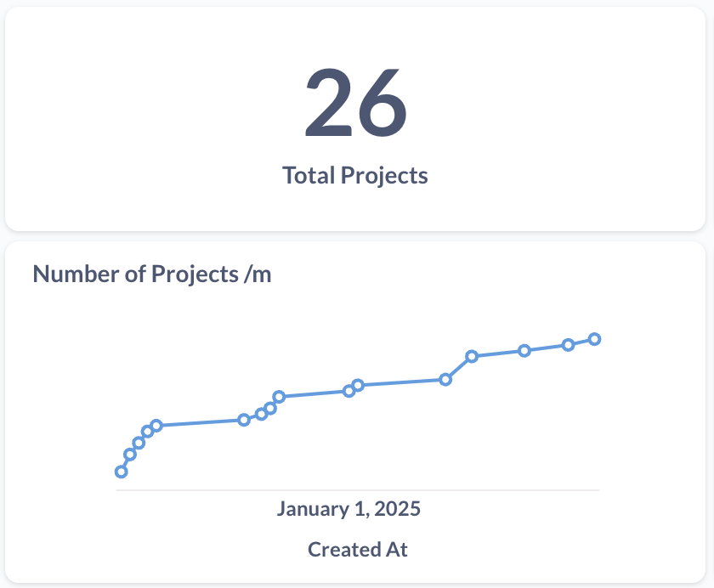714x588 pixels.
Task: Click the second-to-last data point on the line
Action: 568,345
